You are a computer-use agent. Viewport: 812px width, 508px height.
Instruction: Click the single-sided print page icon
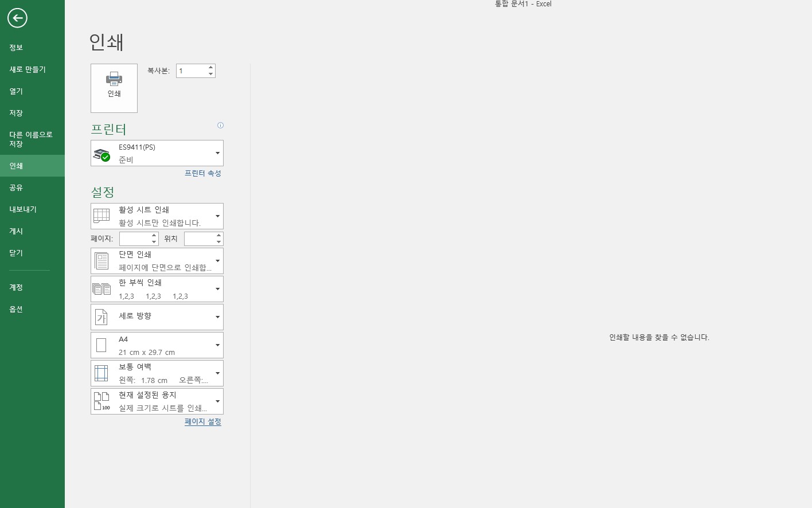point(101,261)
